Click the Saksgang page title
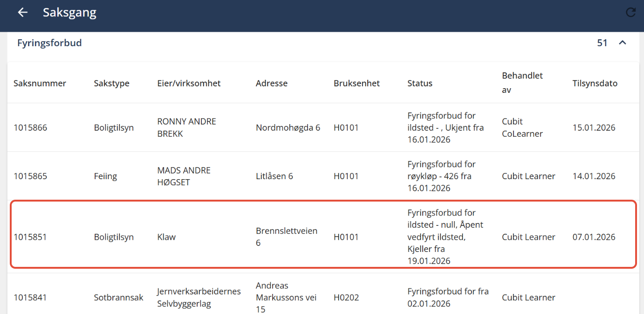Image resolution: width=644 pixels, height=314 pixels. tap(69, 13)
